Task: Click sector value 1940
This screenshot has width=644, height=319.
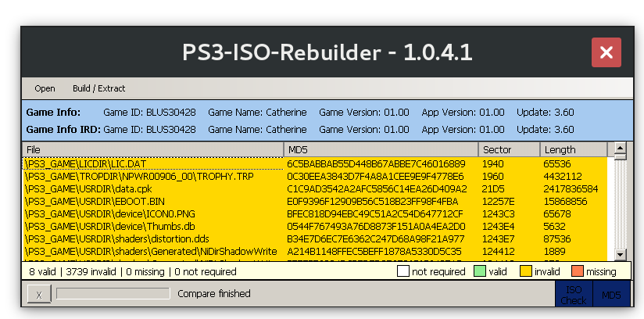Action: [x=493, y=164]
